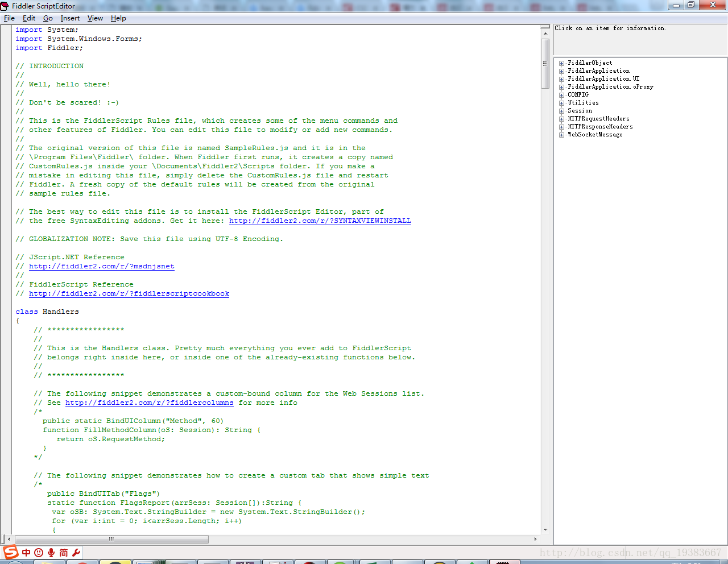Open the fiddlerscriptcookbook link
The height and width of the screenshot is (564, 728).
(129, 293)
